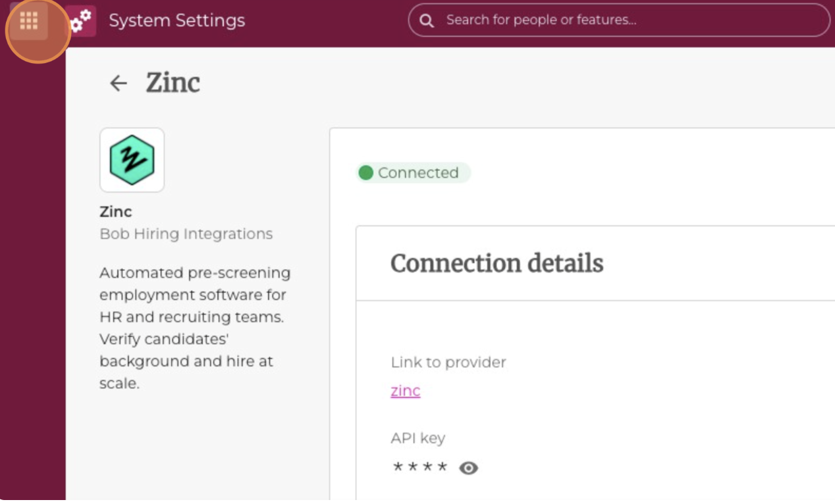Focus the search for people or features field
The width and height of the screenshot is (835, 504).
click(x=626, y=20)
